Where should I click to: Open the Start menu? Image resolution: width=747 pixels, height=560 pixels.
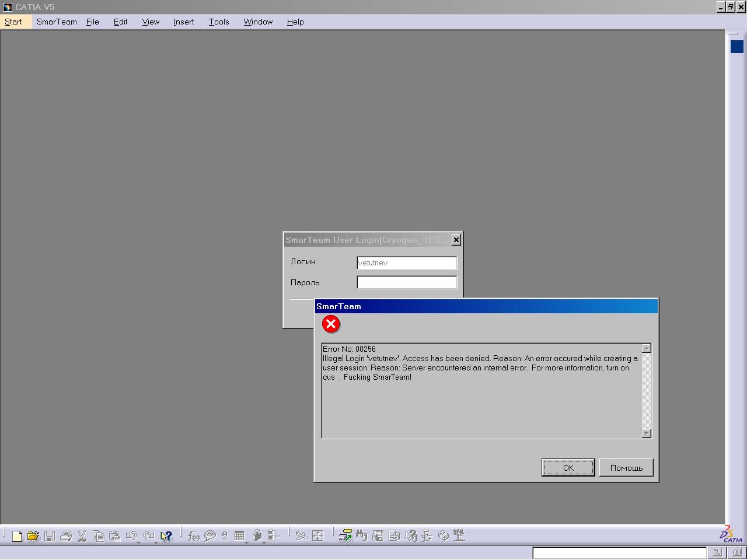click(x=13, y=22)
